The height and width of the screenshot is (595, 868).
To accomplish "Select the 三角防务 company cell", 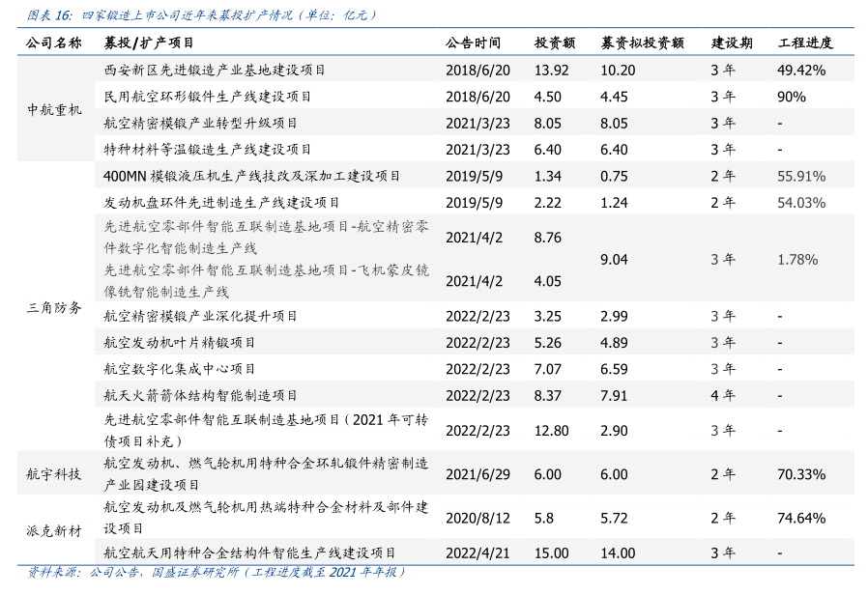I will [54, 307].
